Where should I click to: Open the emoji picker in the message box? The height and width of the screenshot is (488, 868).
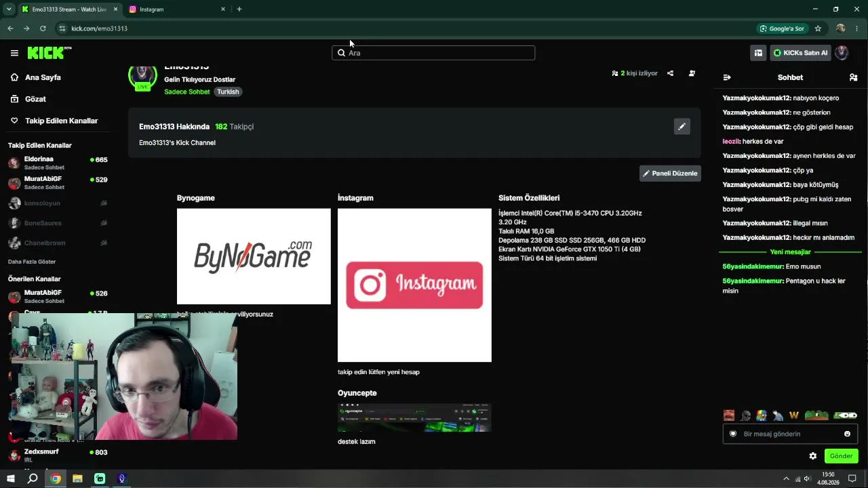[847, 434]
